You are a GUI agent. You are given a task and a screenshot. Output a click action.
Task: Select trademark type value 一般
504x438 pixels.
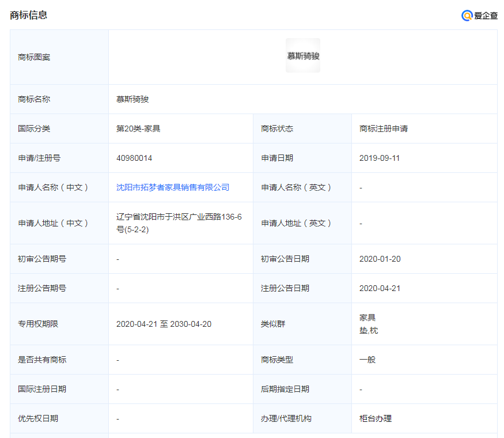pyautogui.click(x=367, y=360)
